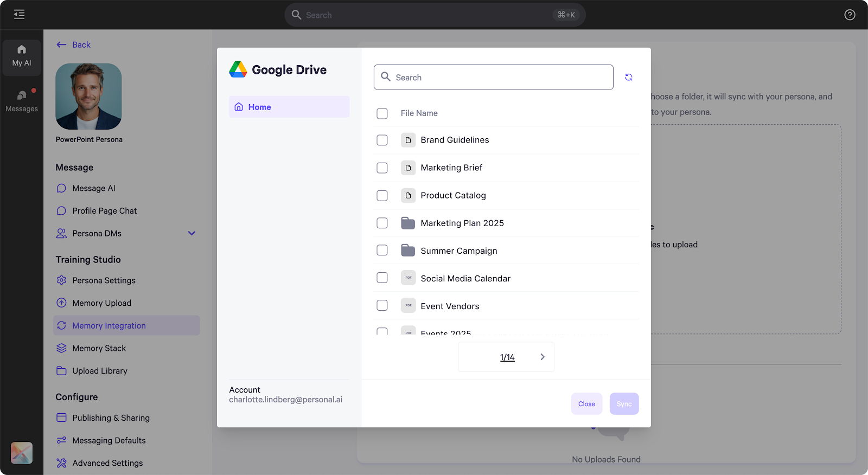
Task: Click the Messaging Defaults sliders icon
Action: [61, 440]
